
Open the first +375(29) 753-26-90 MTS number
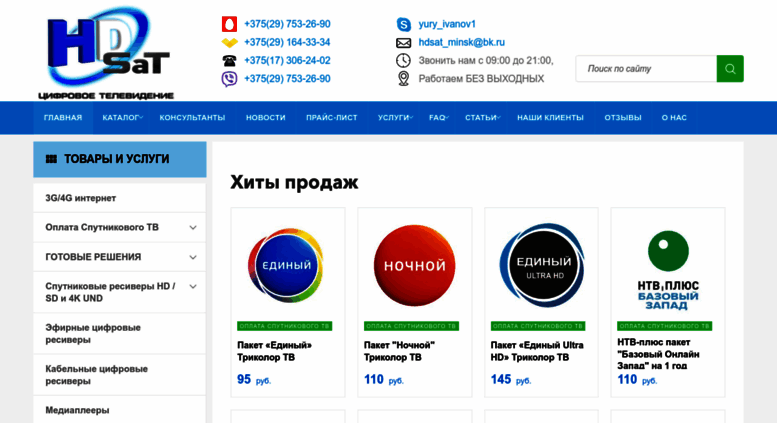click(287, 24)
